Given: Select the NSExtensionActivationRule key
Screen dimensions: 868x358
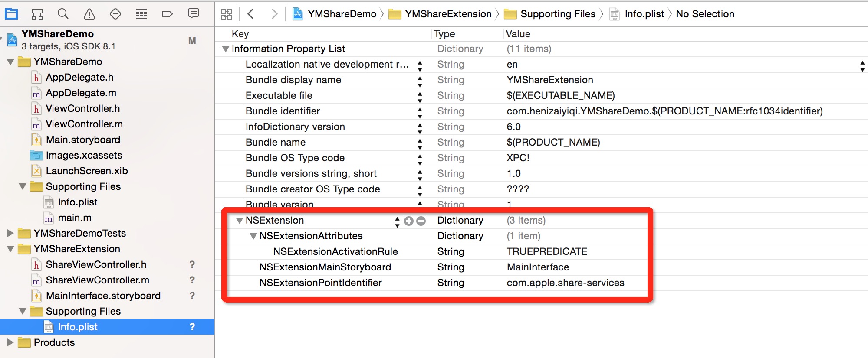Looking at the screenshot, I should (335, 251).
